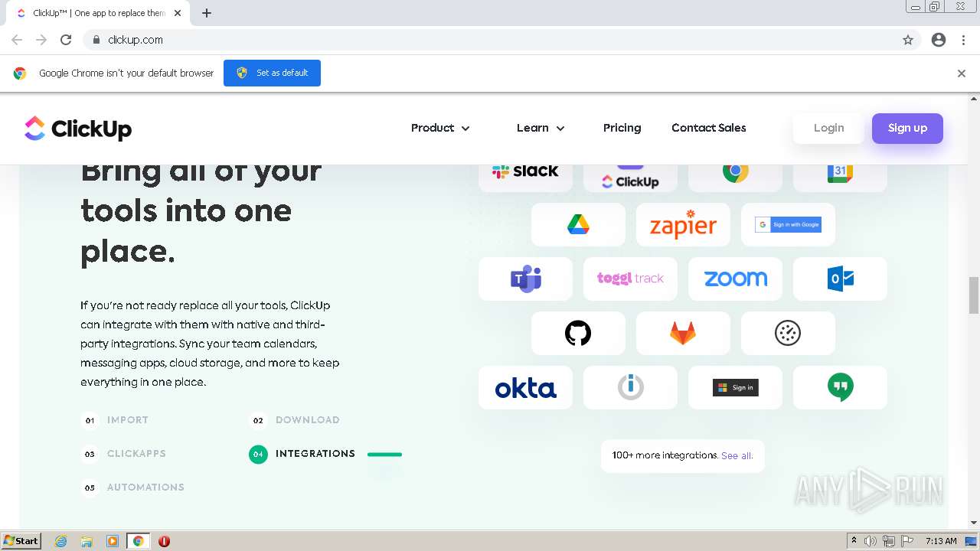The image size is (980, 551).
Task: Open the Okta integration tile
Action: coord(525,387)
